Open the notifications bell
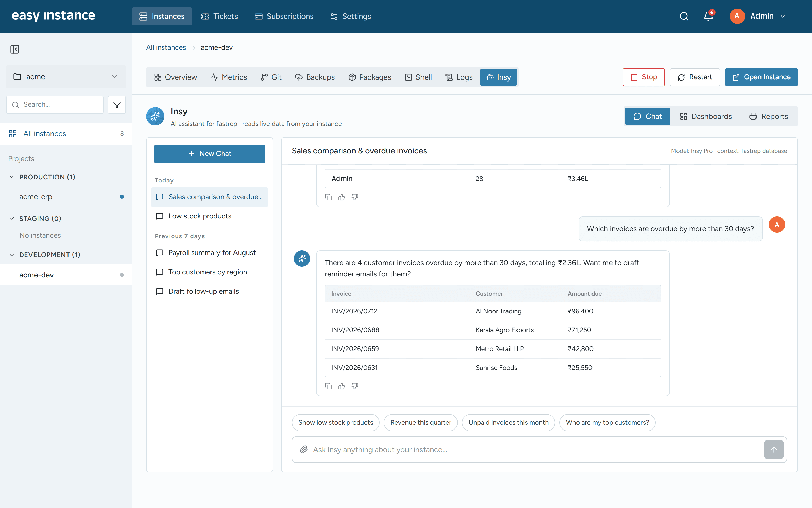The width and height of the screenshot is (812, 508). pyautogui.click(x=708, y=16)
